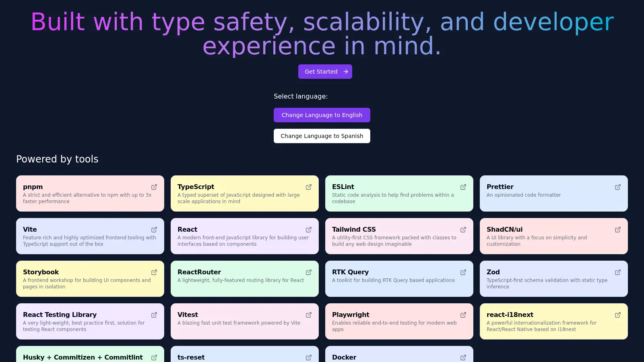The height and width of the screenshot is (362, 644).
Task: Click the Get Started button
Action: point(325,72)
